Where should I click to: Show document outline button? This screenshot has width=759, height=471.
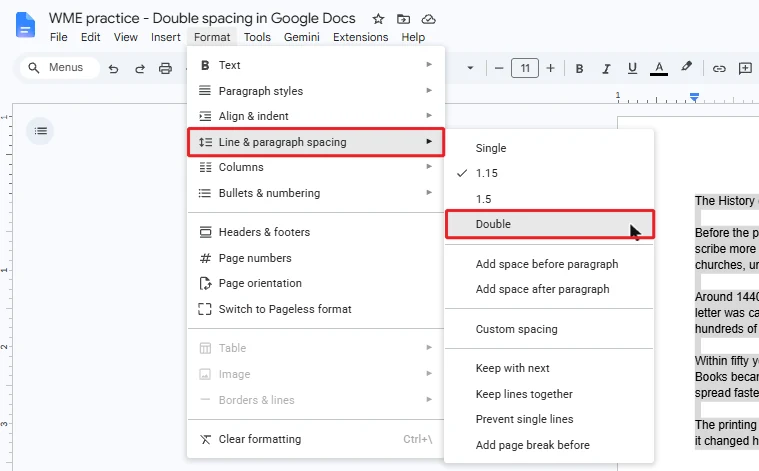click(40, 131)
